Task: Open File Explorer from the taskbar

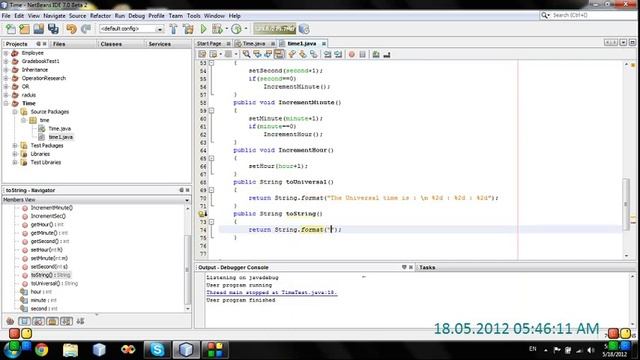Action: coord(70,349)
